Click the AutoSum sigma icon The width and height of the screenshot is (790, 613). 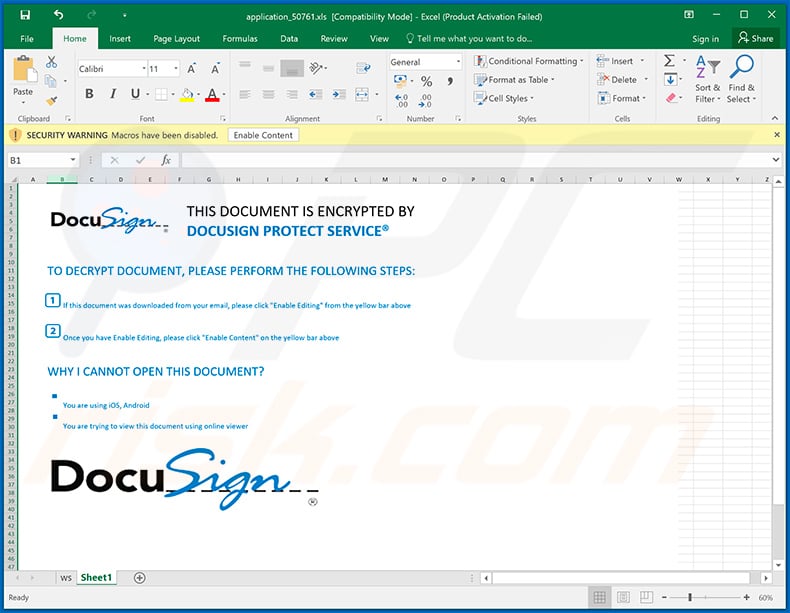(669, 61)
